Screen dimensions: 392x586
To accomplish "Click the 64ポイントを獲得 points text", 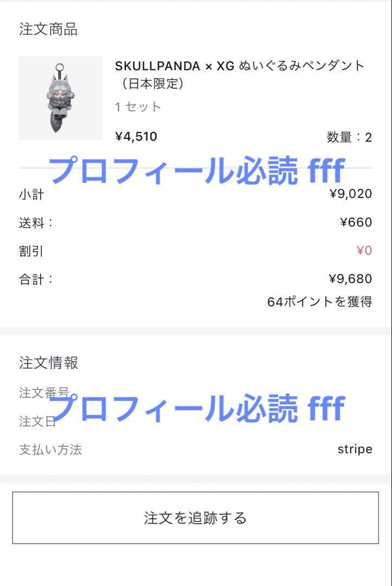I will [x=319, y=302].
